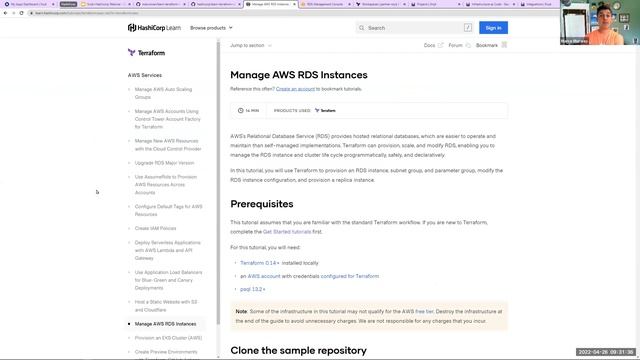
Task: Open the Browse products dropdown
Action: pos(211,28)
